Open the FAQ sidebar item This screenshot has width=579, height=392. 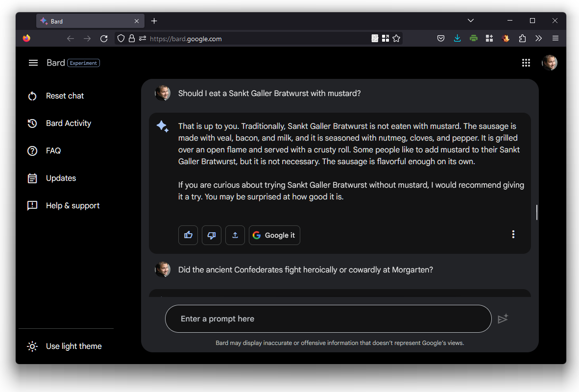[x=44, y=151]
